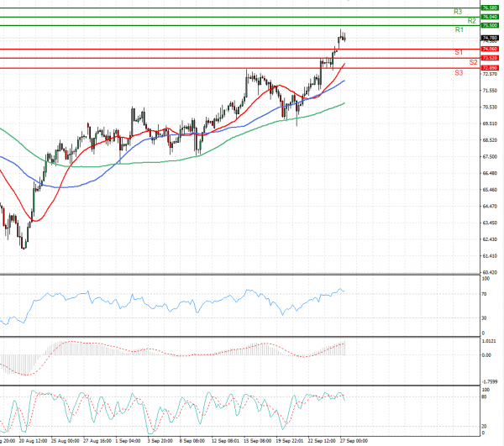Click the RSI 70 level label
The image size is (504, 446).
[485, 294]
